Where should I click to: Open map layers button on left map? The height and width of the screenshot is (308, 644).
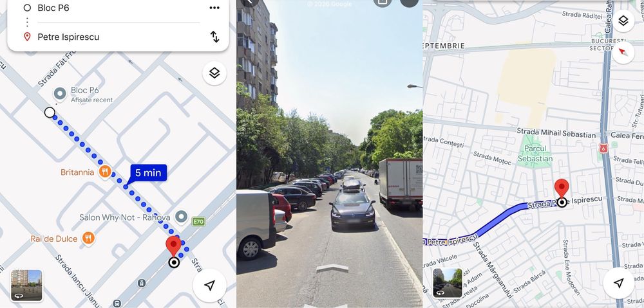(214, 73)
